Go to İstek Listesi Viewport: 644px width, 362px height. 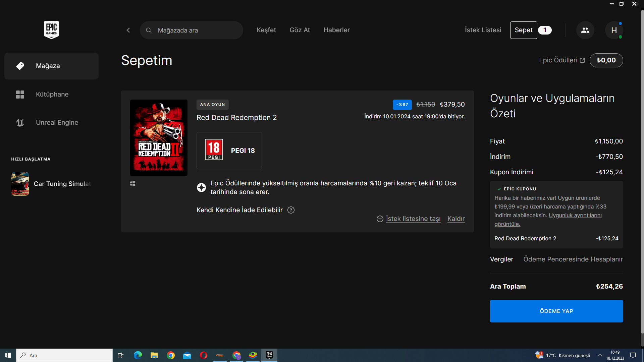(x=483, y=30)
